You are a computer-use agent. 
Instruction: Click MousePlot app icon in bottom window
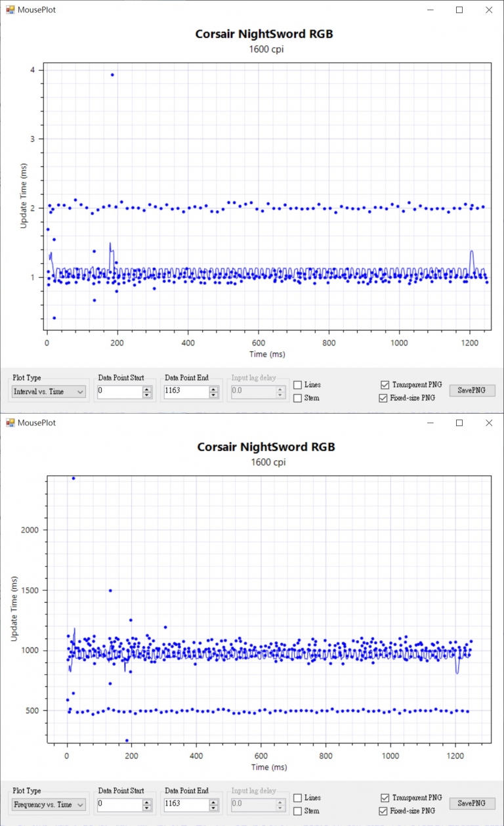[10, 423]
